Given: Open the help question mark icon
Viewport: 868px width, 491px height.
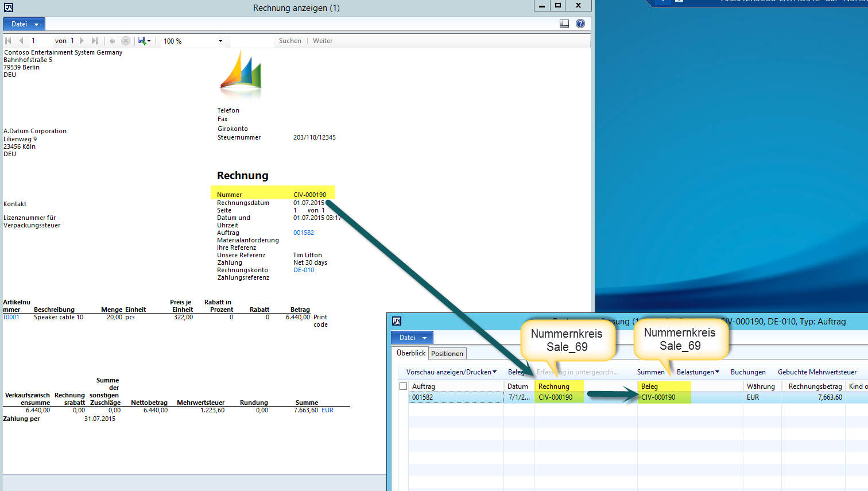Looking at the screenshot, I should (x=580, y=24).
